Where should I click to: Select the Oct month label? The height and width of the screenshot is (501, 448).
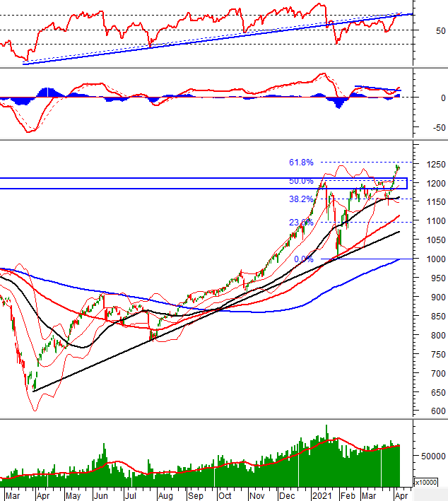(x=225, y=496)
